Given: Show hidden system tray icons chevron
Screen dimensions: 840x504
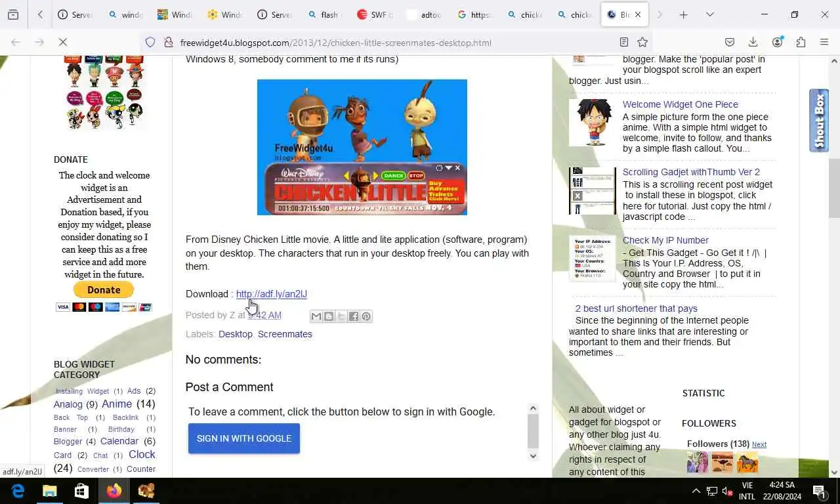Looking at the screenshot, I should click(x=696, y=491).
